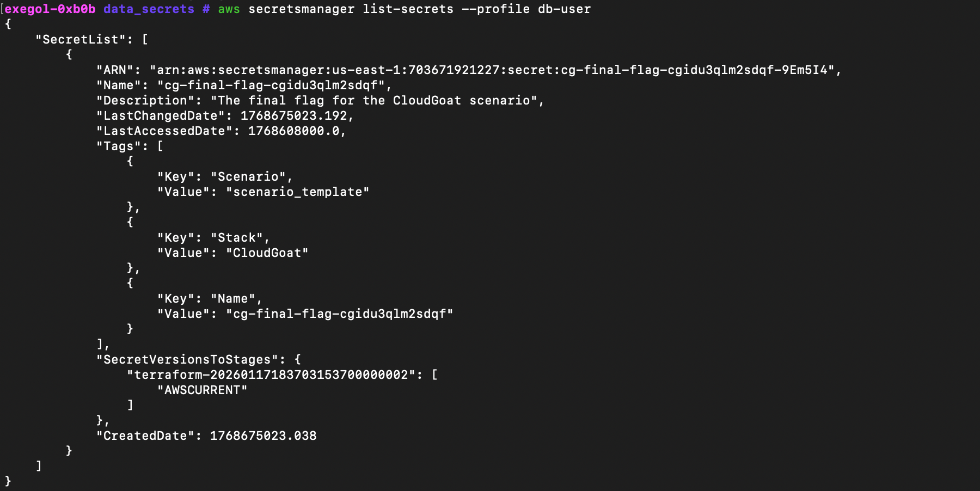Click the data_secrets directory in the prompt
The image size is (980, 491).
click(149, 9)
